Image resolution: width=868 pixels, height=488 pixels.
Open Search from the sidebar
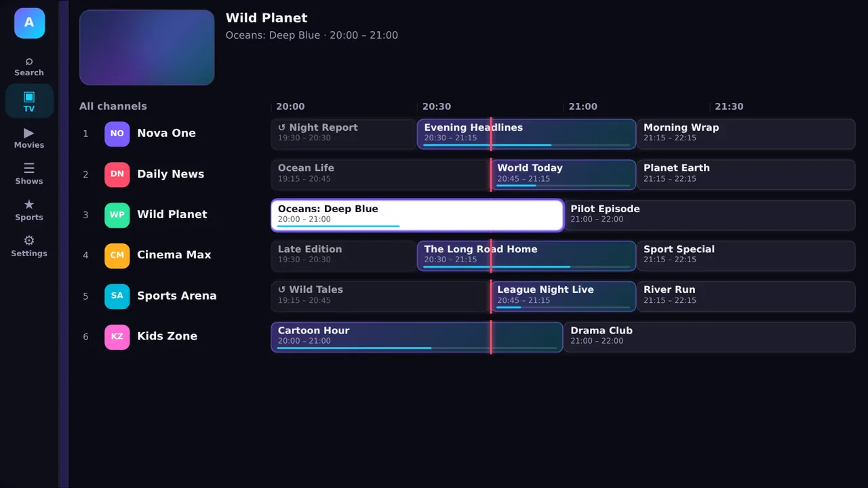pyautogui.click(x=29, y=66)
